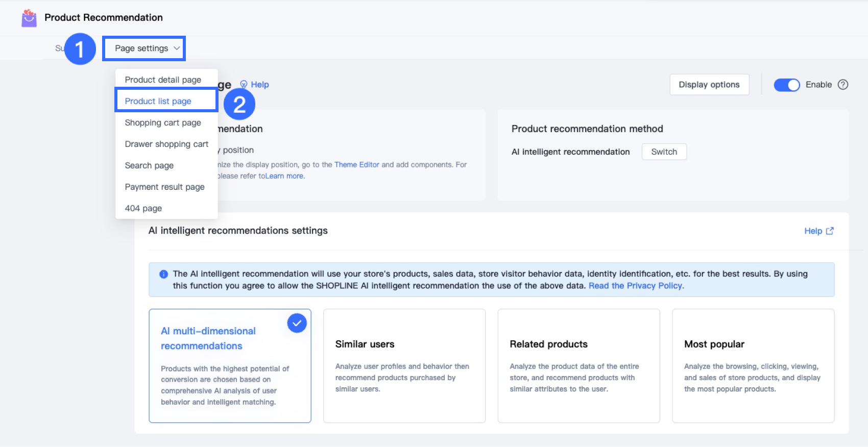Viewport: 868px width, 447px height.
Task: Toggle the Enable switch off
Action: pyautogui.click(x=786, y=85)
